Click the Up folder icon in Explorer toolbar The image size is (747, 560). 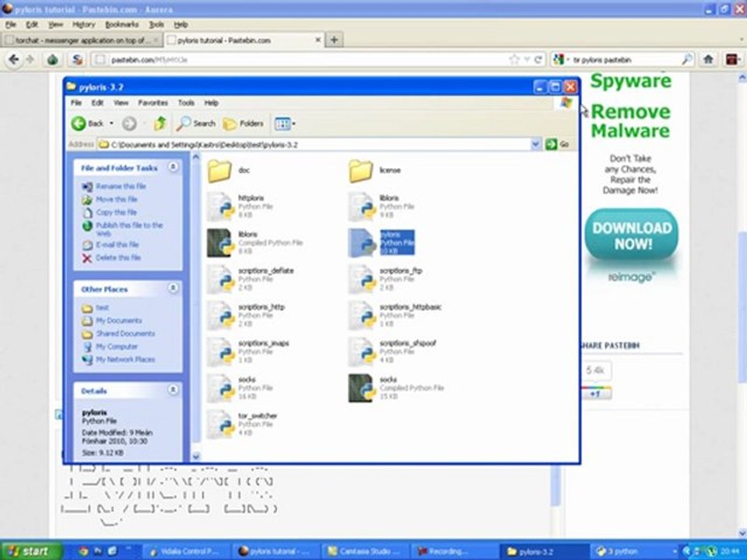pyautogui.click(x=160, y=124)
